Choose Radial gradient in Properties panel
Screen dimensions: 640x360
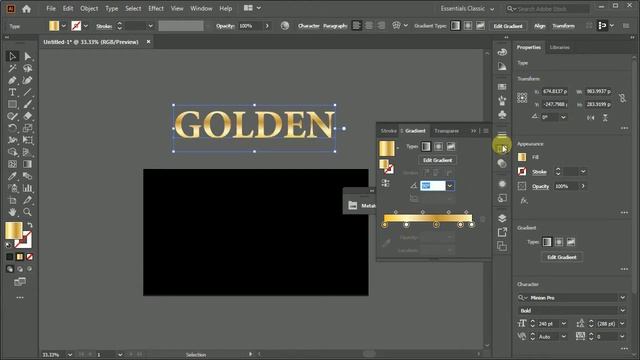point(559,242)
